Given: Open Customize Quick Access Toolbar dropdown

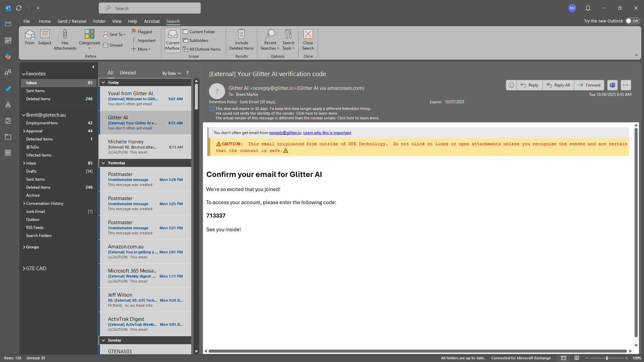Looking at the screenshot, I should pyautogui.click(x=38, y=8).
